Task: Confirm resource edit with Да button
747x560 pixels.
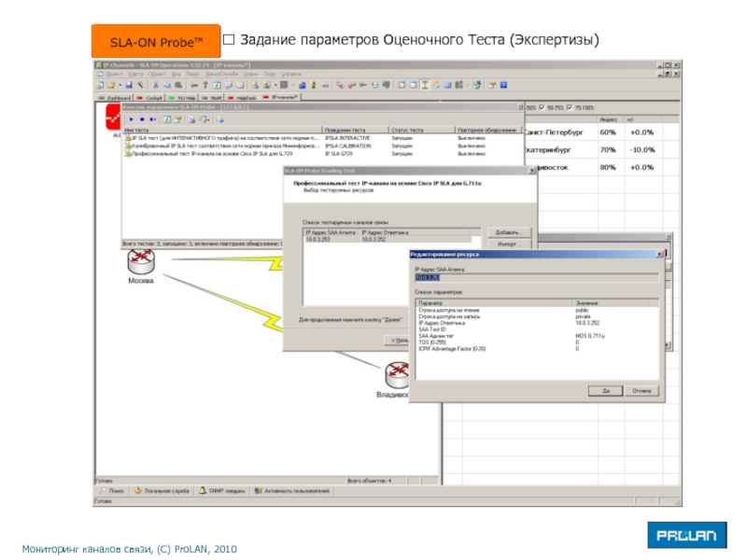Action: click(606, 390)
